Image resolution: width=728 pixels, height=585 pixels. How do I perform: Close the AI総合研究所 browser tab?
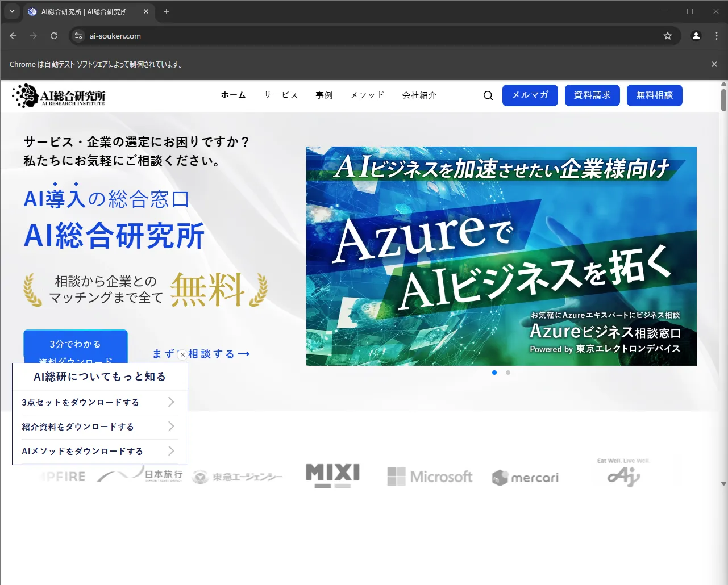coord(146,11)
